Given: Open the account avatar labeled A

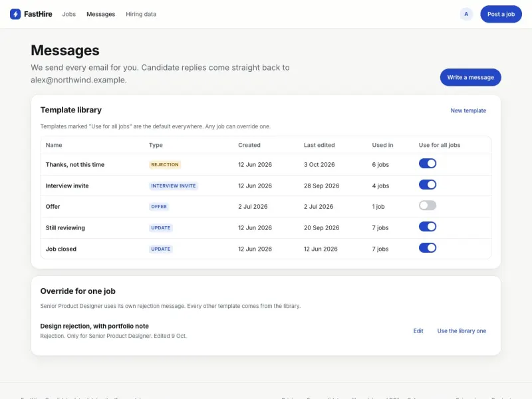Looking at the screenshot, I should coord(466,14).
